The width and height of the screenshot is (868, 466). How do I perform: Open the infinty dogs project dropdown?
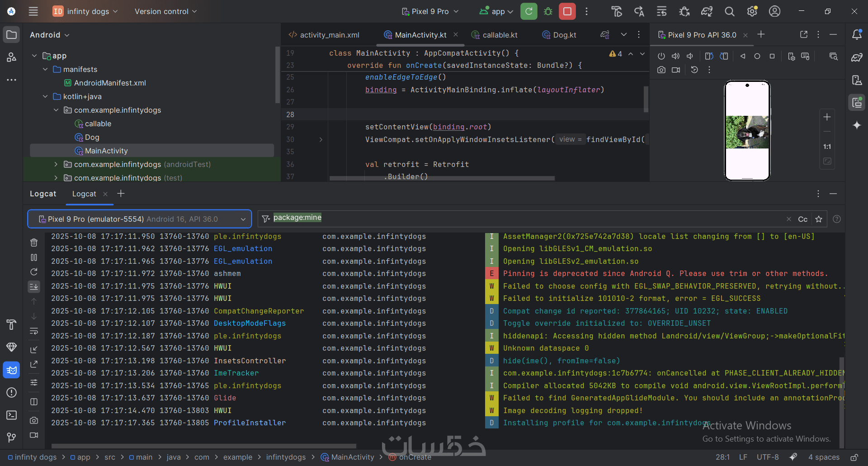[85, 11]
